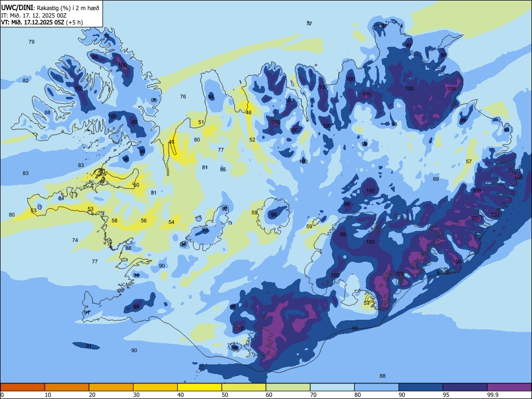The width and height of the screenshot is (532, 399).
Task: Choose the light green 60–70 legend swatch
Action: pyautogui.click(x=288, y=387)
